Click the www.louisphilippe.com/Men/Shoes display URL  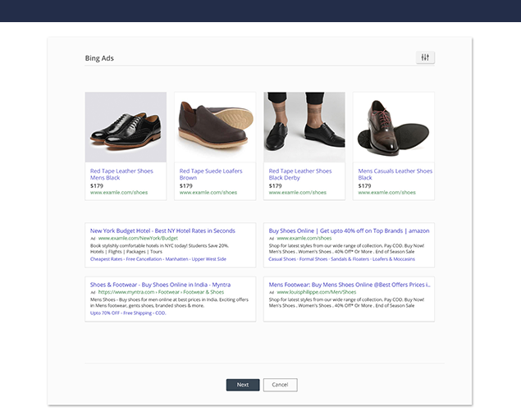coord(317,292)
